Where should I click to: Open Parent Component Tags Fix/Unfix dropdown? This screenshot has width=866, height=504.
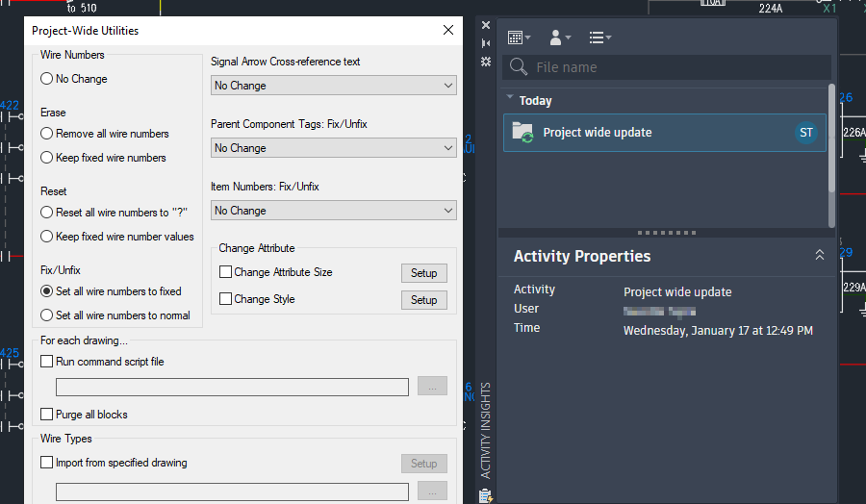tap(333, 148)
